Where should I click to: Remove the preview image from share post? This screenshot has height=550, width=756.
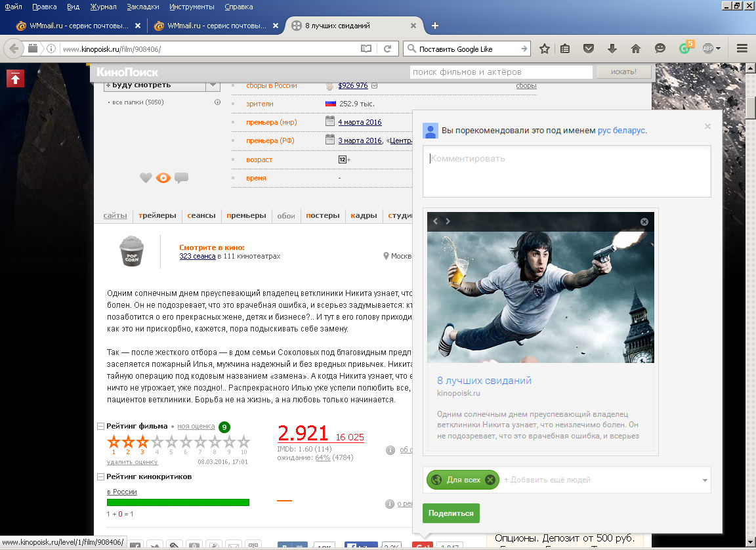click(644, 222)
